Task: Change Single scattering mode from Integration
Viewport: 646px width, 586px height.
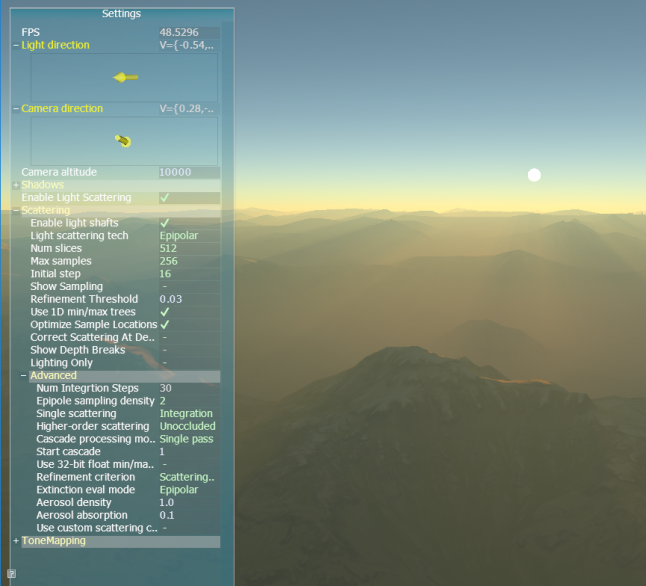Action: (186, 414)
